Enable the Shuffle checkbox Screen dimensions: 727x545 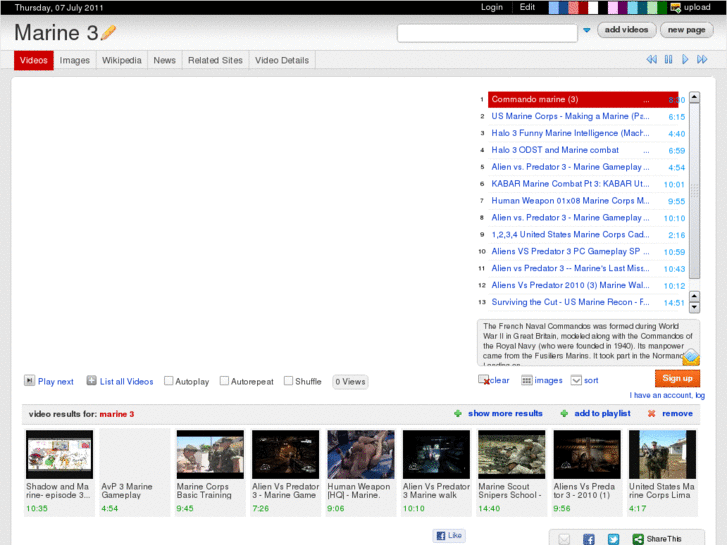coord(288,381)
